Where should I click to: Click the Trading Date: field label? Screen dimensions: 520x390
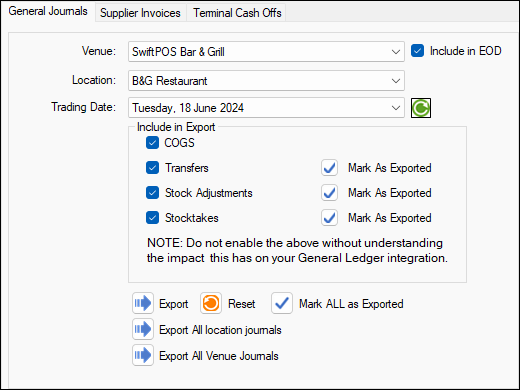click(x=83, y=107)
